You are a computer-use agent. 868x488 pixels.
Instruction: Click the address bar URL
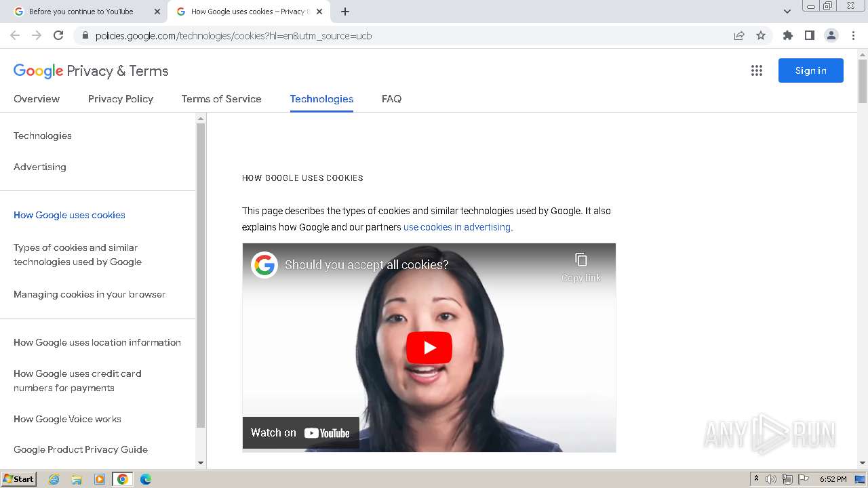point(233,36)
